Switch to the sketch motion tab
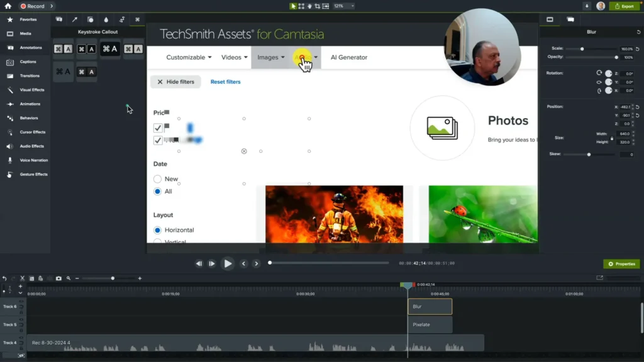The image size is (644, 362). click(122, 19)
